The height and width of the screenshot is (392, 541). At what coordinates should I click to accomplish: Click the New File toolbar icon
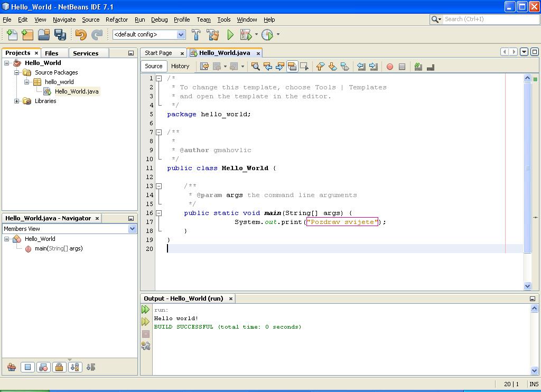click(x=12, y=35)
